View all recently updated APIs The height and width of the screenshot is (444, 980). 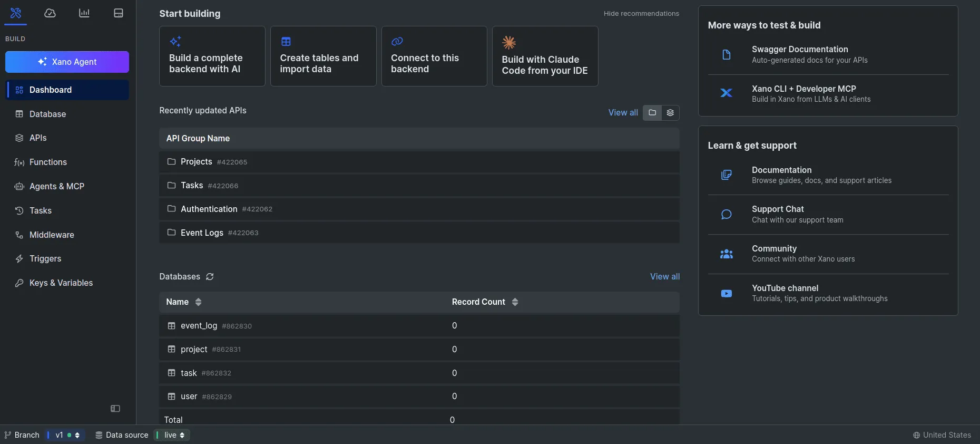(623, 113)
